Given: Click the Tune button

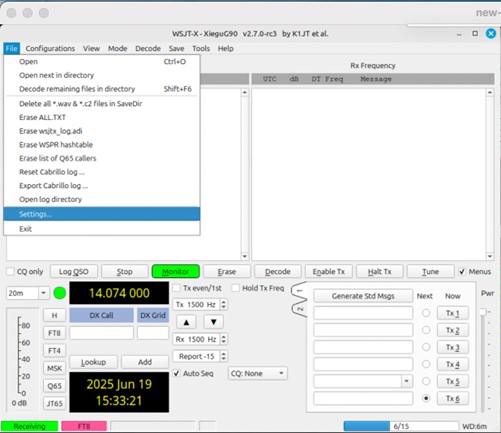Looking at the screenshot, I should 431,272.
